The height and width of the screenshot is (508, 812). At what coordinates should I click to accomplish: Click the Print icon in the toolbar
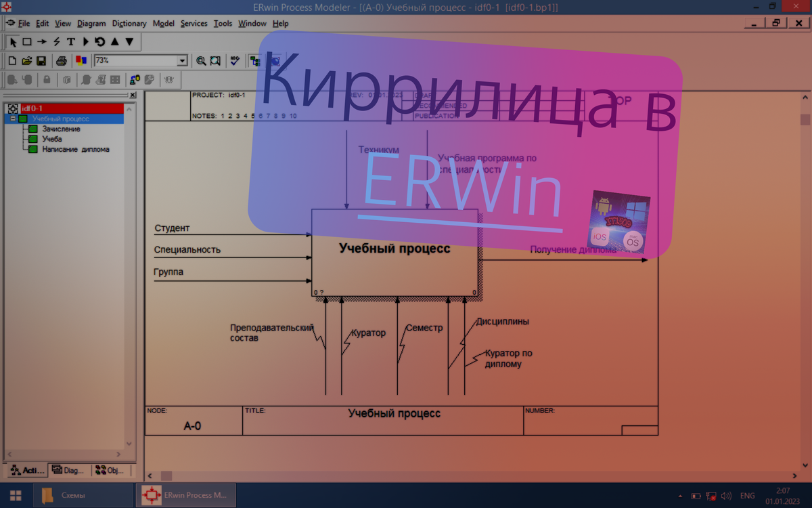[x=62, y=61]
